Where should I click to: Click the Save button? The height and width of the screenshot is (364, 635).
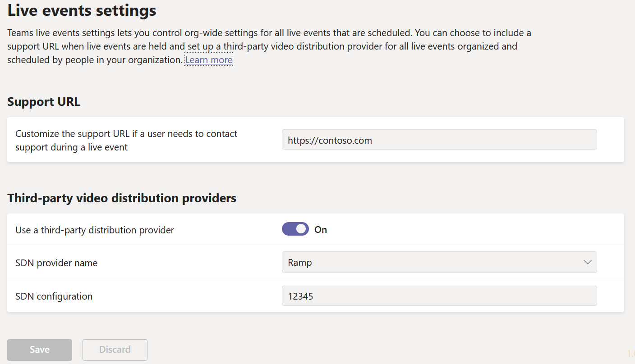pos(39,350)
